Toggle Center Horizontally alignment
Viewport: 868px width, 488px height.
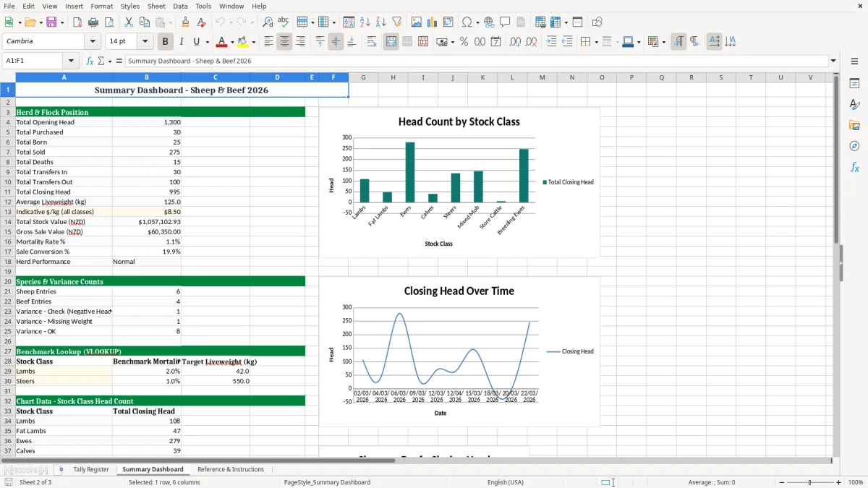tap(284, 42)
